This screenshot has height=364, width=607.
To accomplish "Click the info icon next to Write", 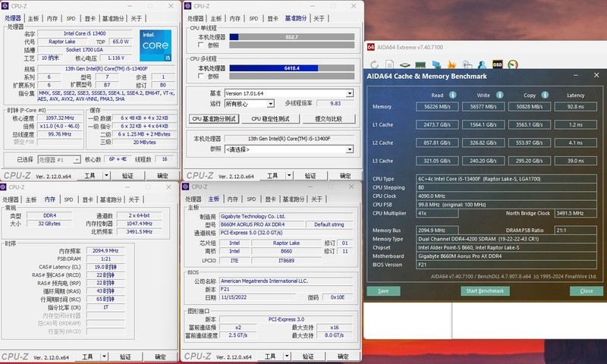I will pos(500,95).
